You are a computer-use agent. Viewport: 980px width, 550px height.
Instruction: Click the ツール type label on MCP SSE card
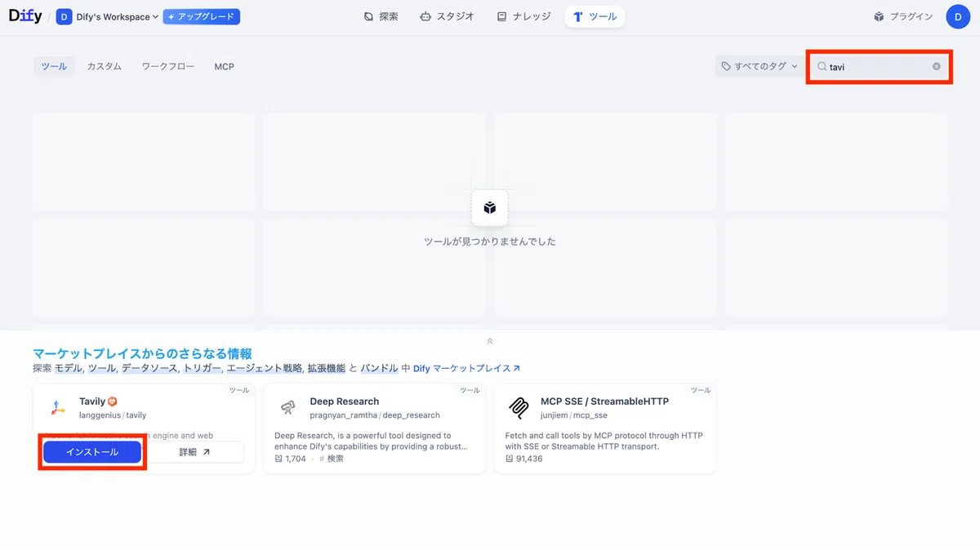pyautogui.click(x=701, y=390)
